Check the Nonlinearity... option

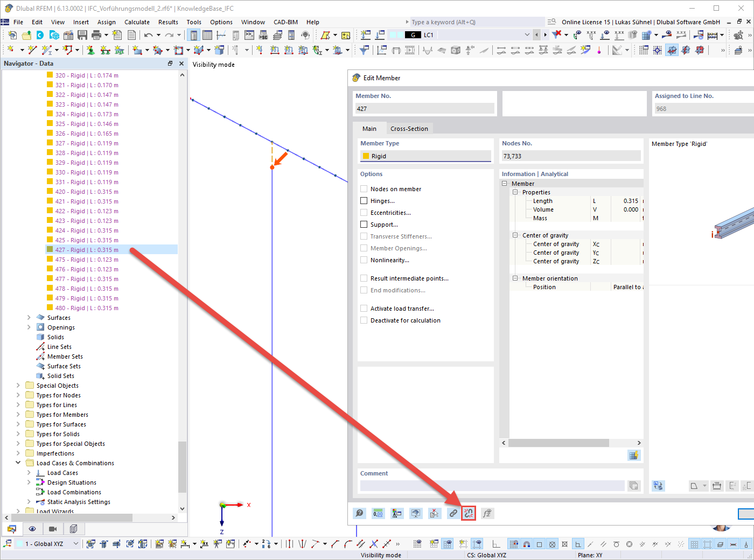click(364, 260)
